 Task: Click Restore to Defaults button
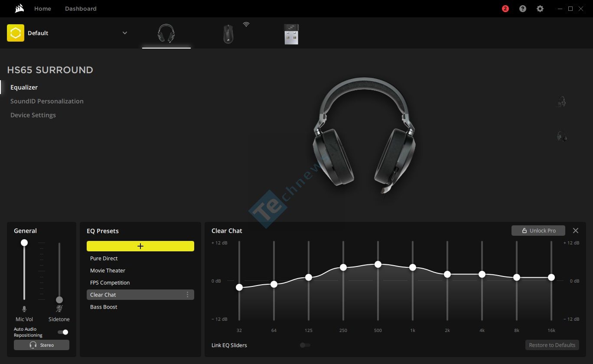[552, 345]
